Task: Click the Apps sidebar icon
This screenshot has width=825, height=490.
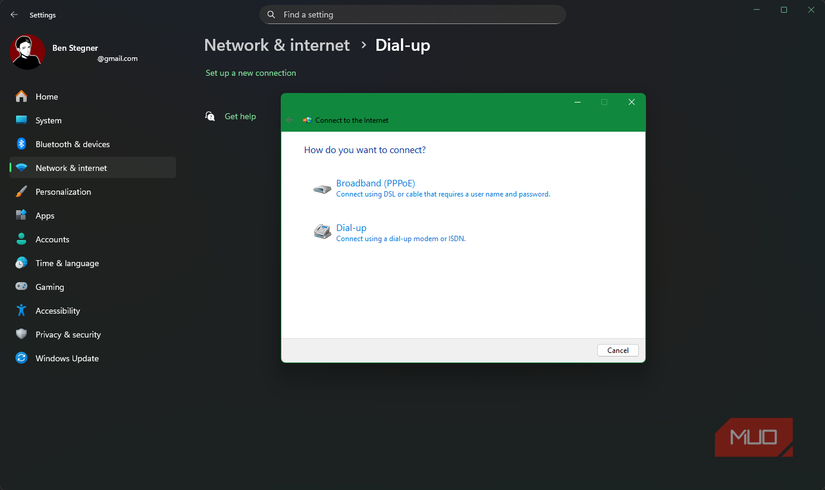Action: (21, 216)
